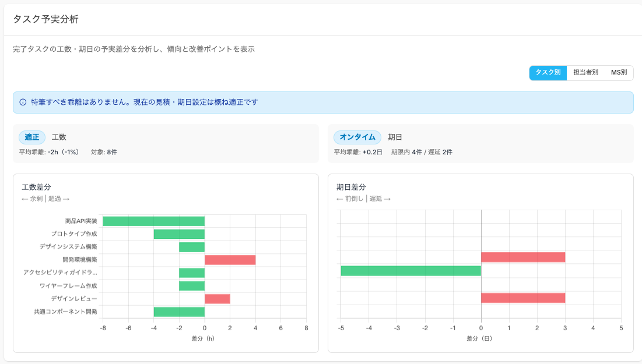Click the red 開発環境構築 bar in 工数差分
Viewport: 642px width, 364px height.
click(x=230, y=260)
